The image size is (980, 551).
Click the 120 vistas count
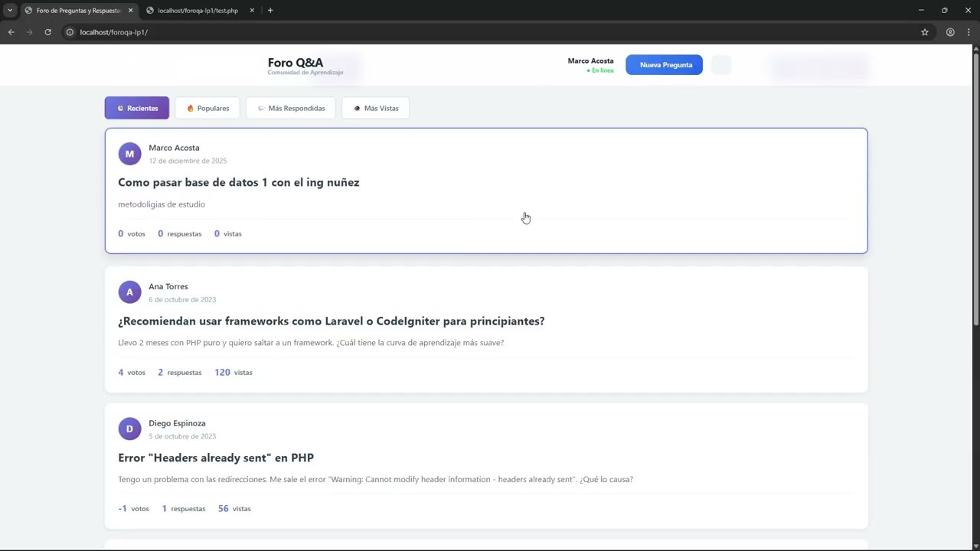234,372
